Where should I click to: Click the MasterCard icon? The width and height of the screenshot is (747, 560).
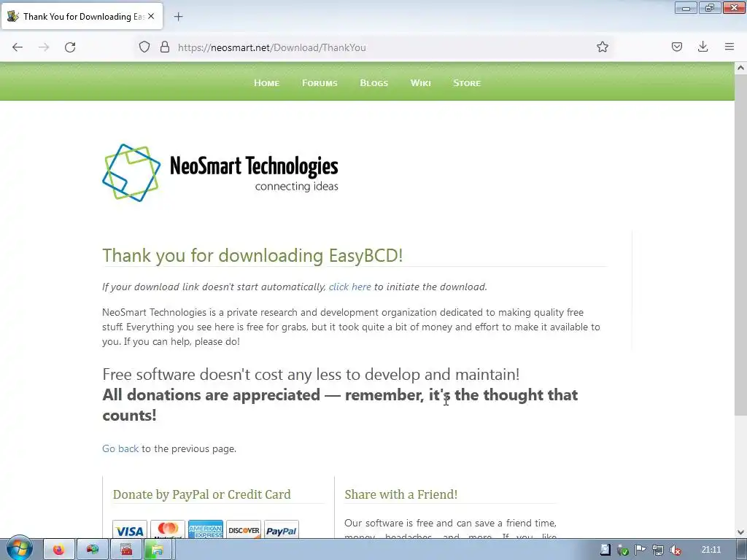click(x=168, y=529)
